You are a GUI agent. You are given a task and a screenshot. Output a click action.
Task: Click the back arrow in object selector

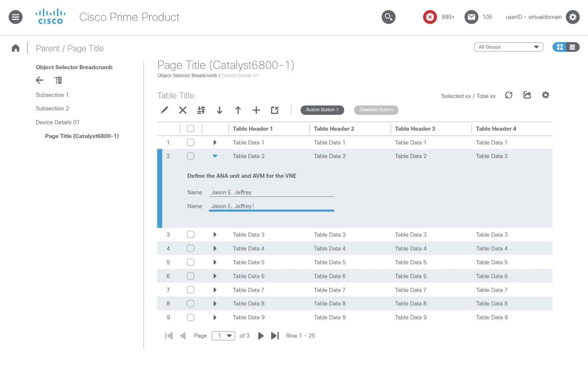point(40,80)
